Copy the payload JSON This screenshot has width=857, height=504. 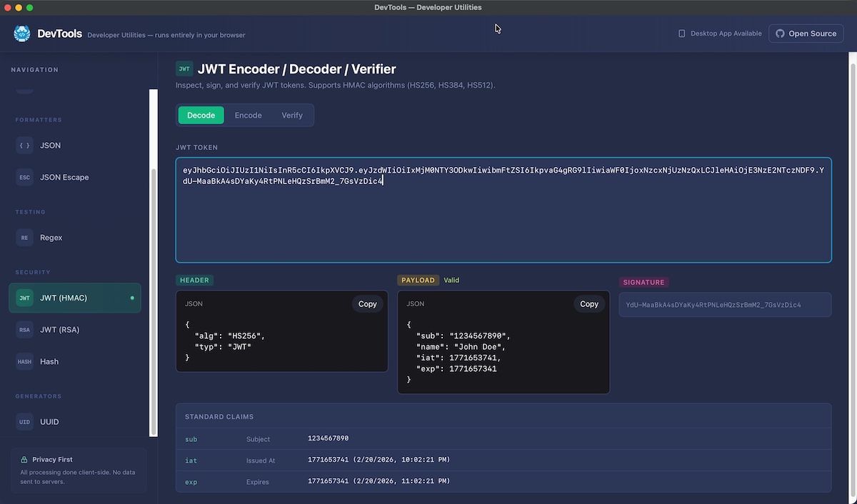click(x=589, y=304)
